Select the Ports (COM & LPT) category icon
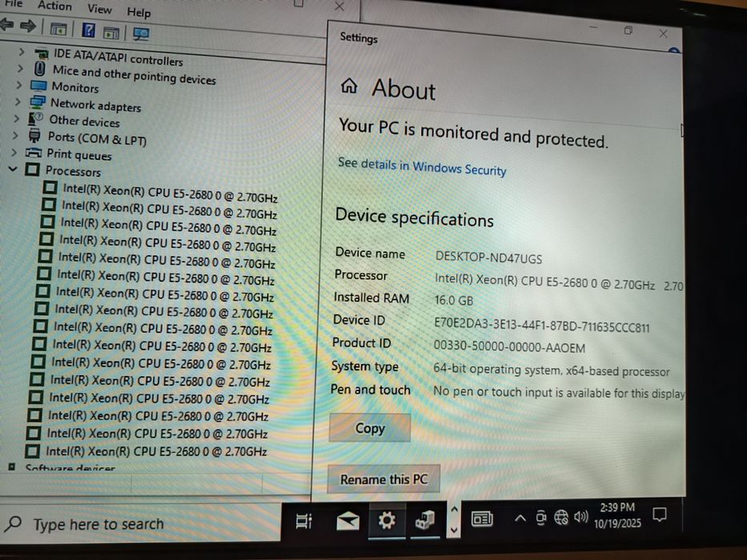 [34, 136]
